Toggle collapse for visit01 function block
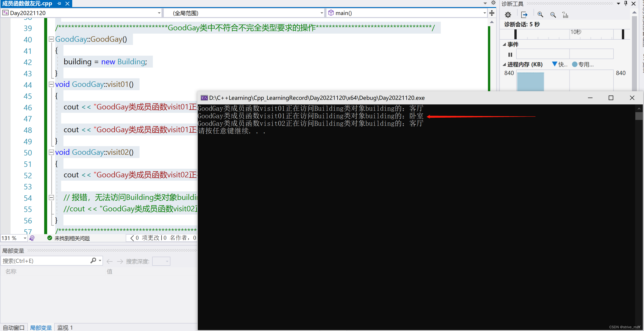 [x=50, y=84]
